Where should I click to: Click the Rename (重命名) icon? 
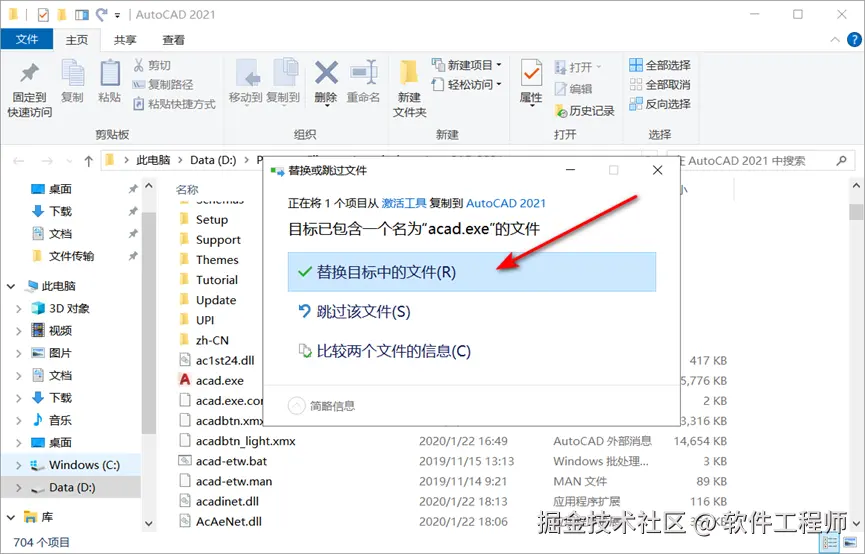(363, 81)
